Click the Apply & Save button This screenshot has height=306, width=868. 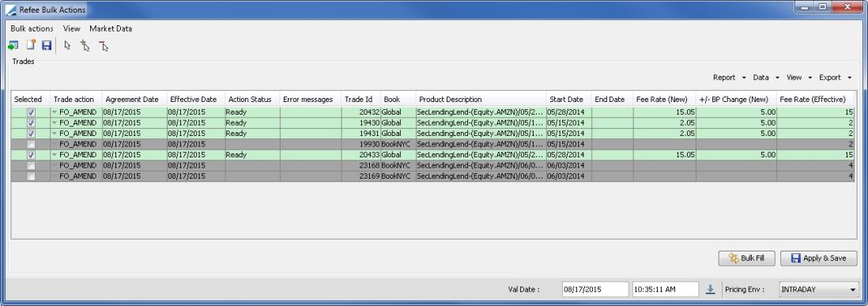pyautogui.click(x=819, y=258)
